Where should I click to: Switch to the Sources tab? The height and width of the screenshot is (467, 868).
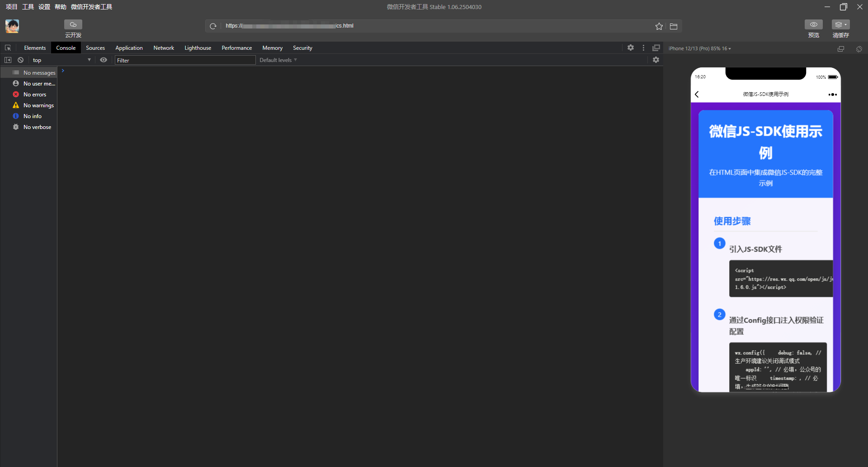(95, 48)
